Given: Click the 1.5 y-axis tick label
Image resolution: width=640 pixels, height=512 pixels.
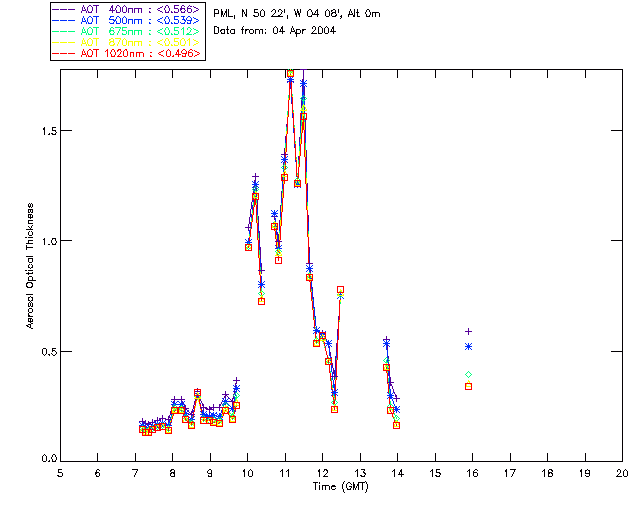Looking at the screenshot, I should tap(49, 130).
